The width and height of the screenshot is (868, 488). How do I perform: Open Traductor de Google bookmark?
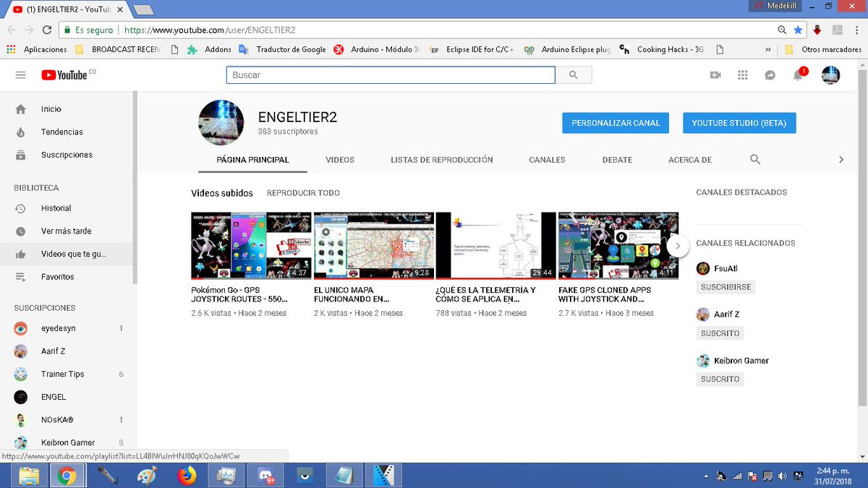tap(282, 50)
